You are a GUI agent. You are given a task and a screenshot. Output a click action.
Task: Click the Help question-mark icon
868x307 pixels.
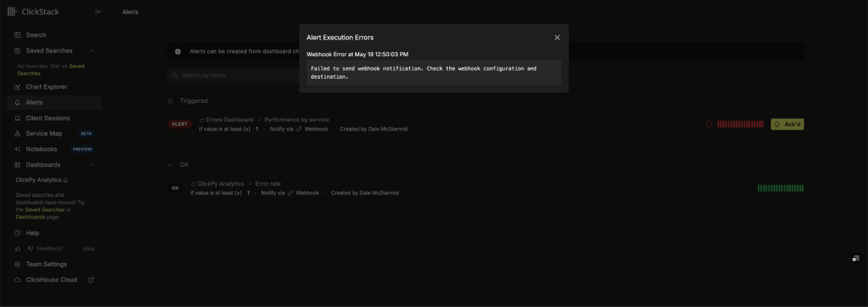(x=17, y=233)
